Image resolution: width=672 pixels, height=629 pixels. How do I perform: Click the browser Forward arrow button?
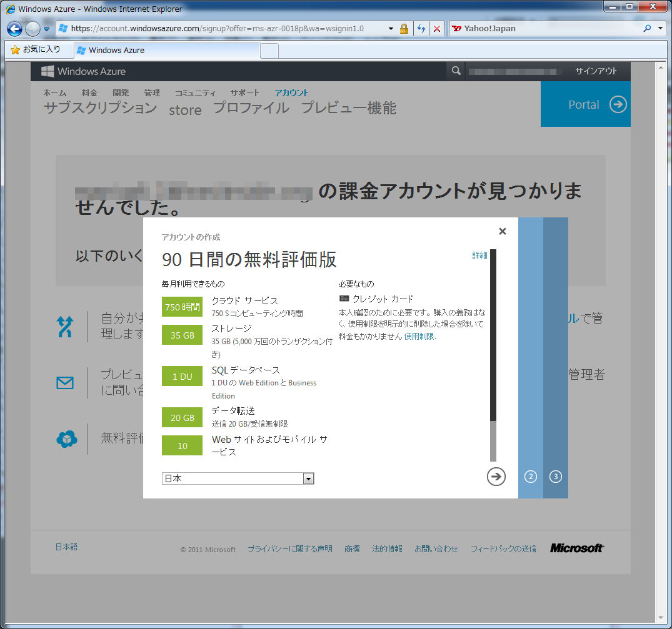click(33, 29)
